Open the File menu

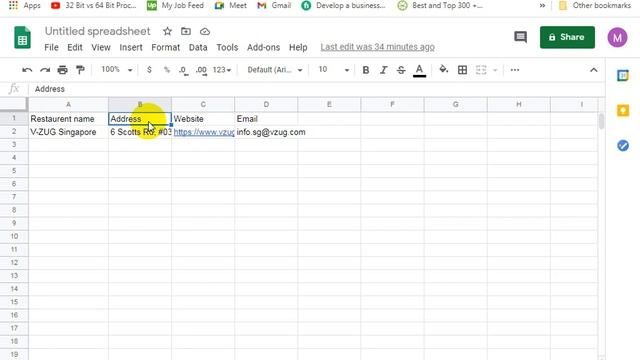(x=51, y=47)
